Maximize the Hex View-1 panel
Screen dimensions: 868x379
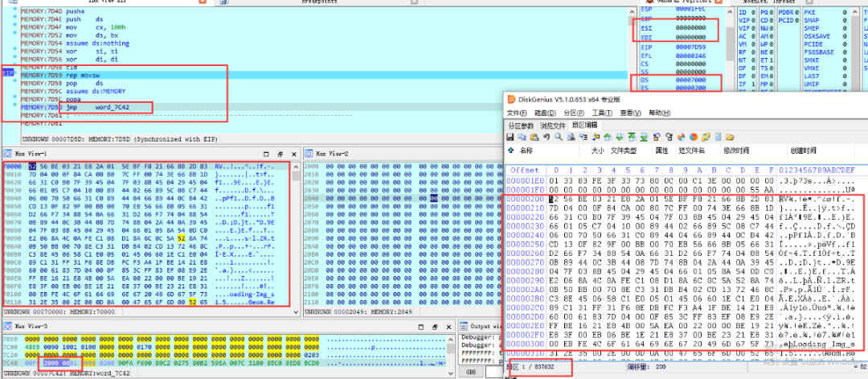266,154
